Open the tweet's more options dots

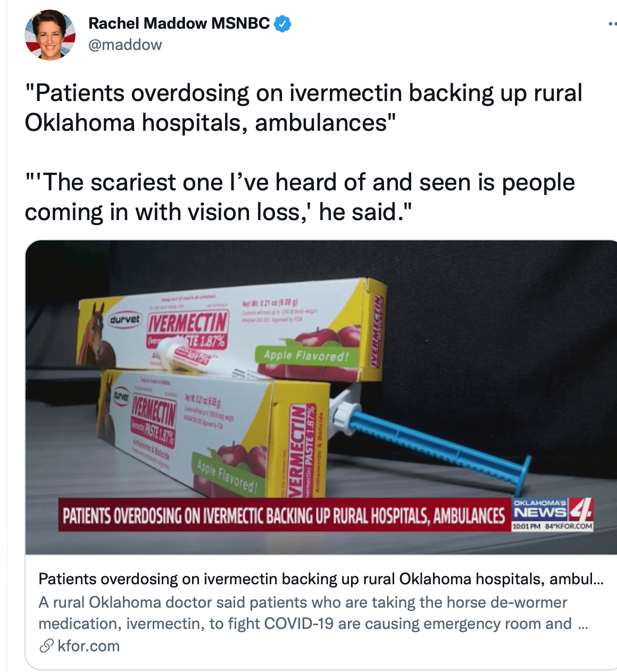[x=613, y=24]
